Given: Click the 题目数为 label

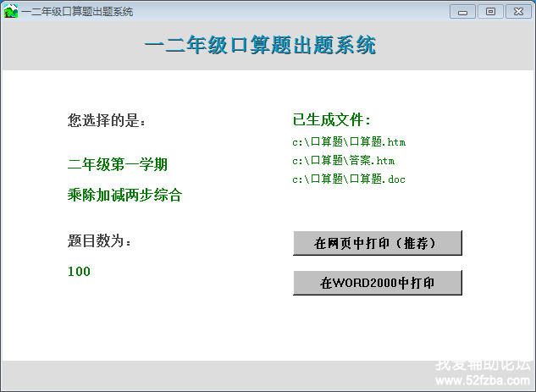Looking at the screenshot, I should tap(100, 241).
